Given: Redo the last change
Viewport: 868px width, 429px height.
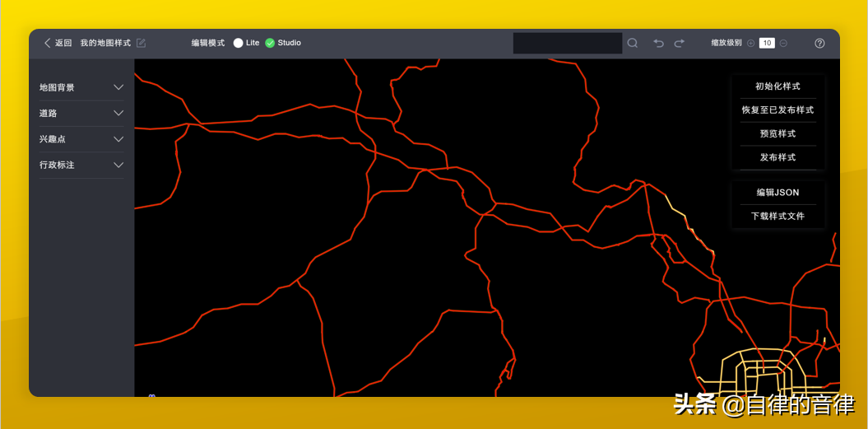Looking at the screenshot, I should 680,43.
